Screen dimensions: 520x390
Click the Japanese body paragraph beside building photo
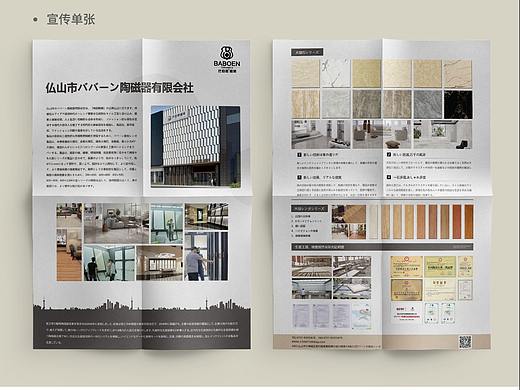91,147
